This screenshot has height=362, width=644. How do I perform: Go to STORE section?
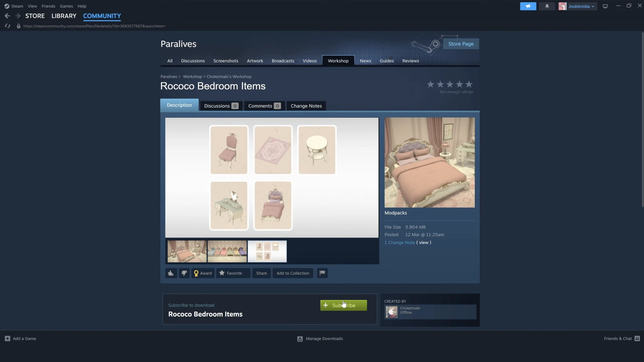(x=35, y=16)
